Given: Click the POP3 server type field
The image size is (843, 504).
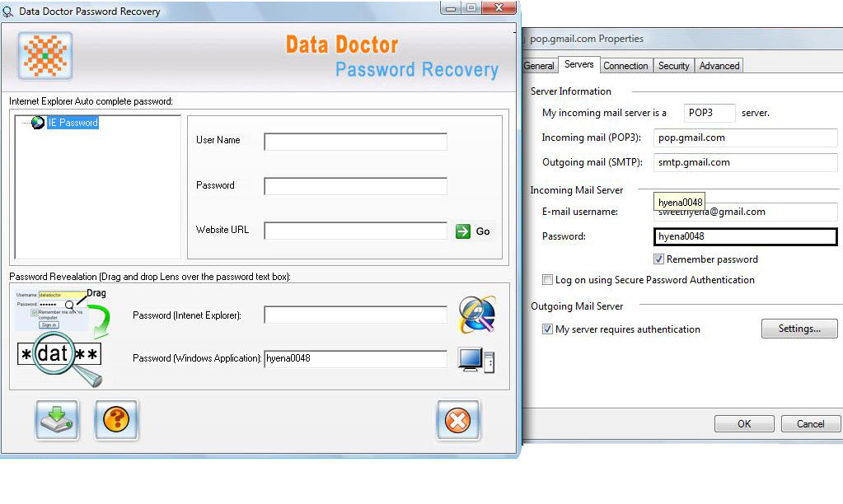Looking at the screenshot, I should pos(710,113).
